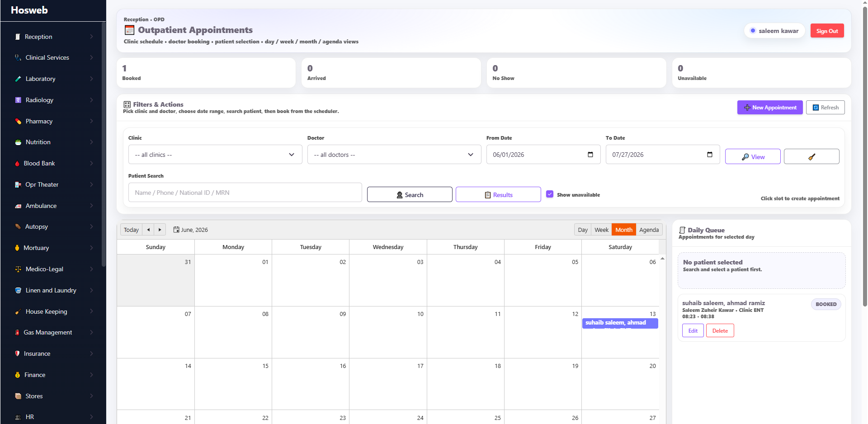
Task: Open the From Date calendar picker icon
Action: tap(590, 155)
